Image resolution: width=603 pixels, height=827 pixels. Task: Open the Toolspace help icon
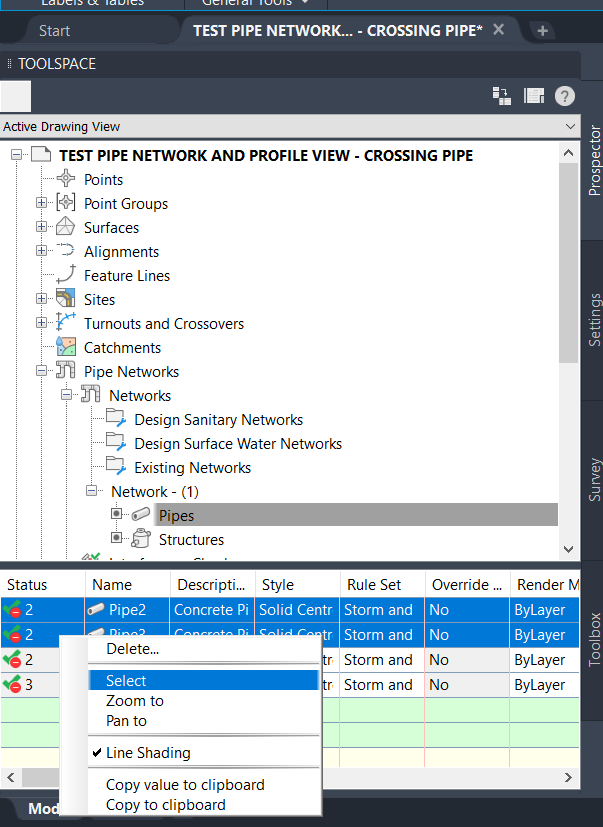[564, 96]
